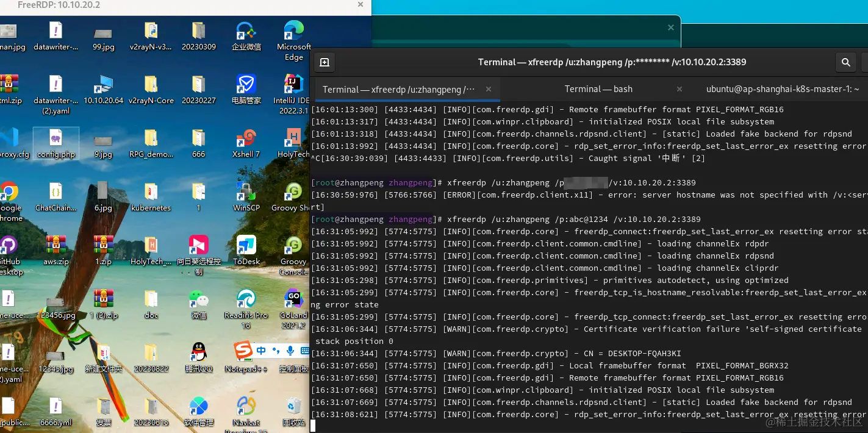Close the Terminal — bash tab
Screen dimensions: 868x433
coord(680,89)
